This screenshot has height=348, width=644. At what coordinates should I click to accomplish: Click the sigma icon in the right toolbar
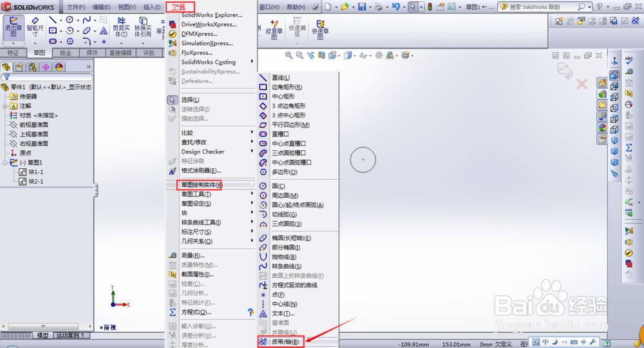pos(629,148)
